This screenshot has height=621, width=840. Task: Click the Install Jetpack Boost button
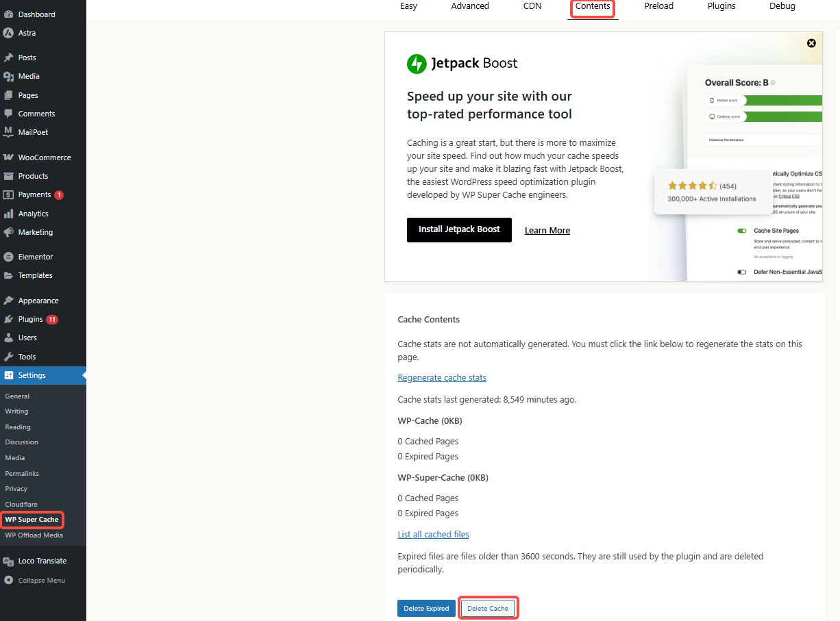pos(459,229)
